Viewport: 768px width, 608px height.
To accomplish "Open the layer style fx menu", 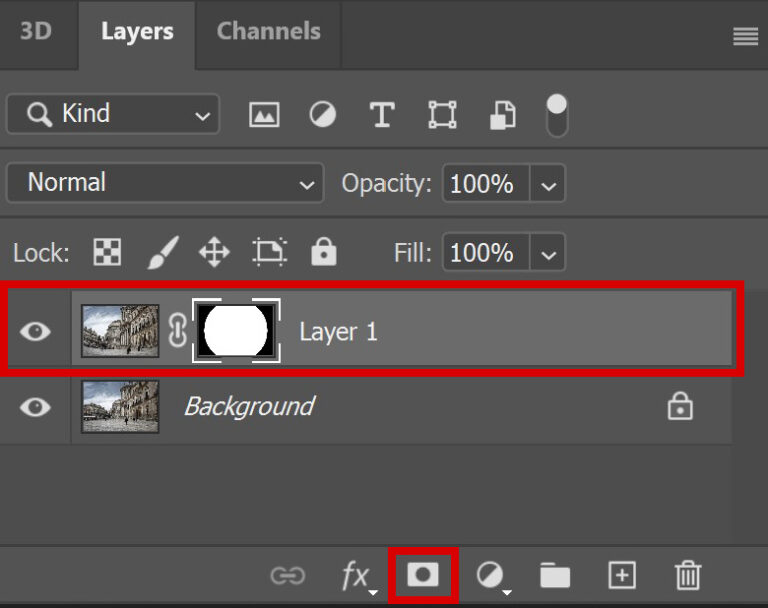I will point(356,575).
